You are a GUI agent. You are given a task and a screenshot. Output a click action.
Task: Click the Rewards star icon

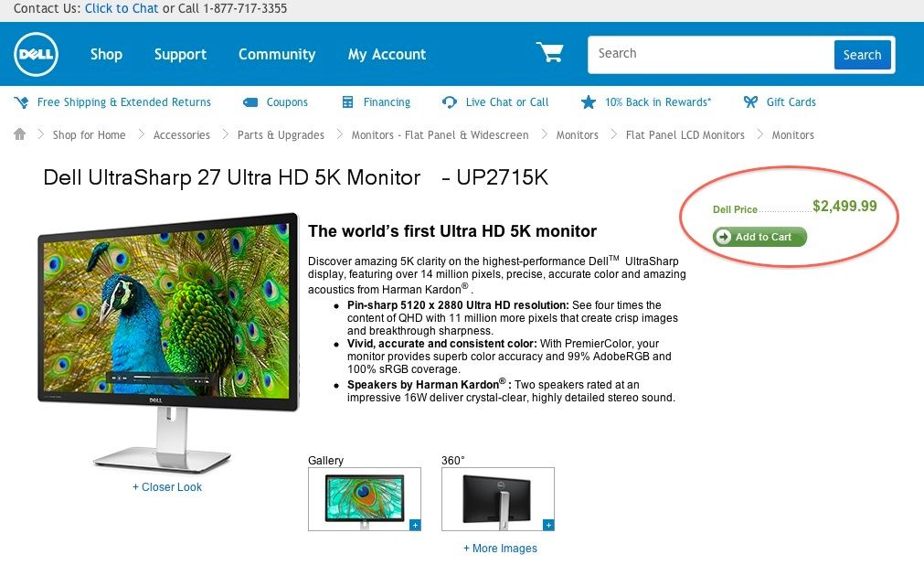[588, 102]
